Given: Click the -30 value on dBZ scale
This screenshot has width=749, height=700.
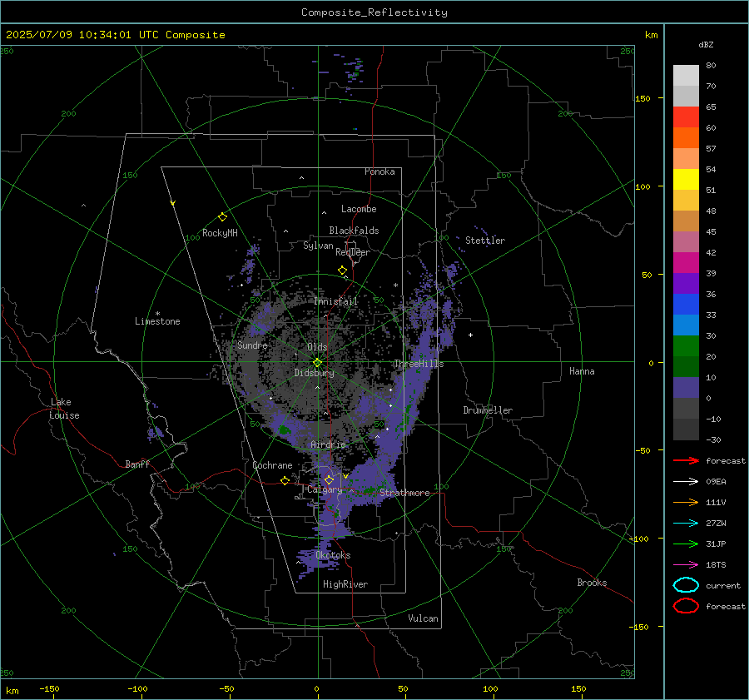Looking at the screenshot, I should (x=713, y=439).
